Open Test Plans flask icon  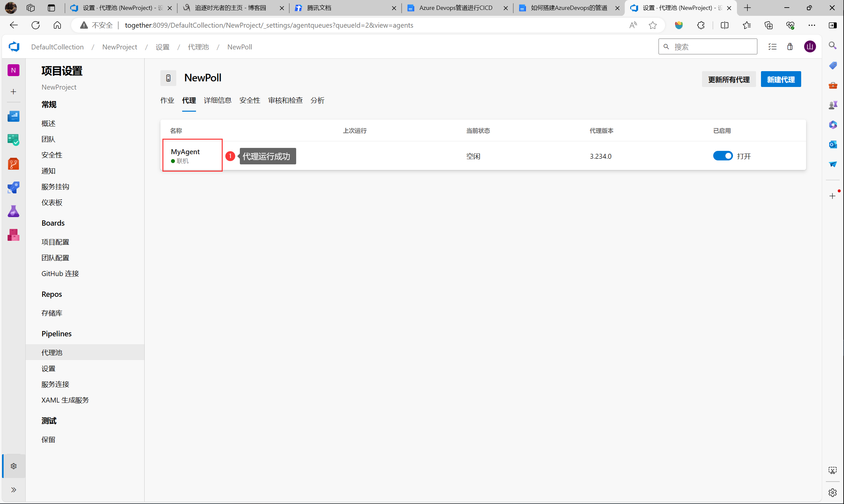point(13,211)
